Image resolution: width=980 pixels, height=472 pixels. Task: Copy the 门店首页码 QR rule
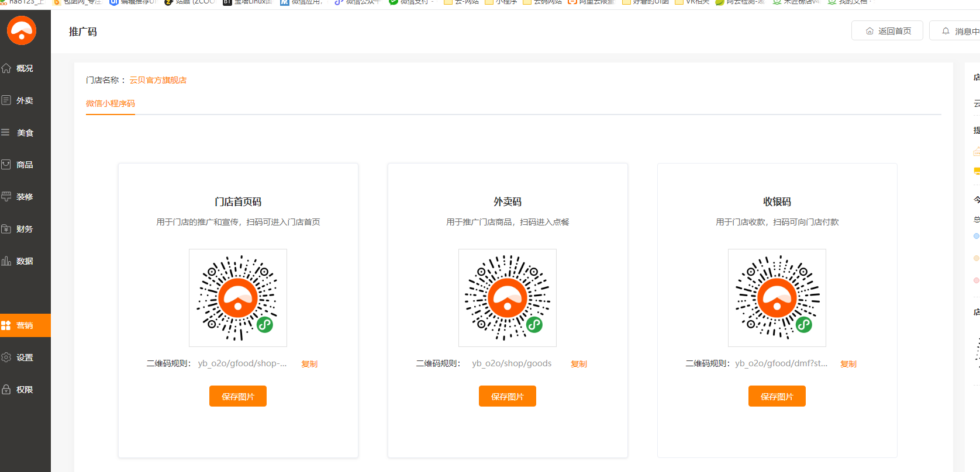tap(309, 364)
